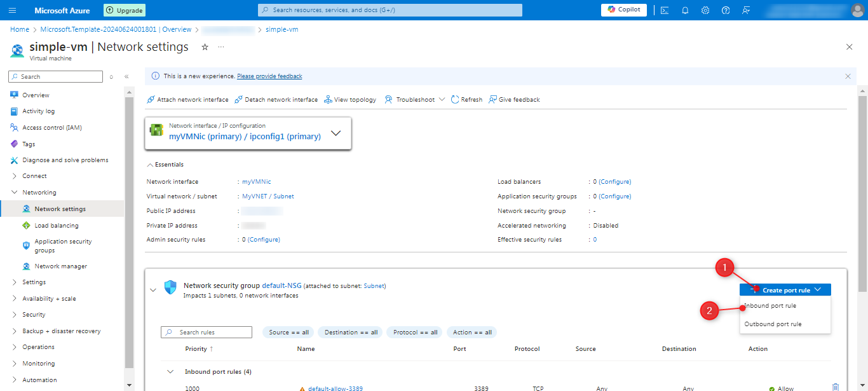The width and height of the screenshot is (868, 391).
Task: Delete the default-allow-3389 rule trash icon
Action: 835,387
